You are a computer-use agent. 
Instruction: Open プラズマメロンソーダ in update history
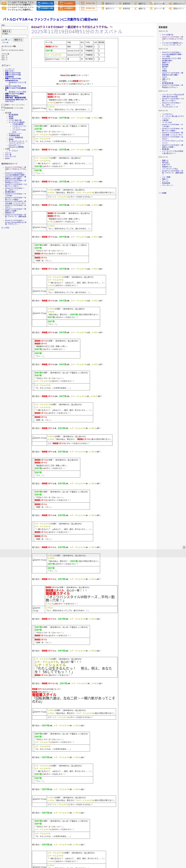click(x=170, y=107)
